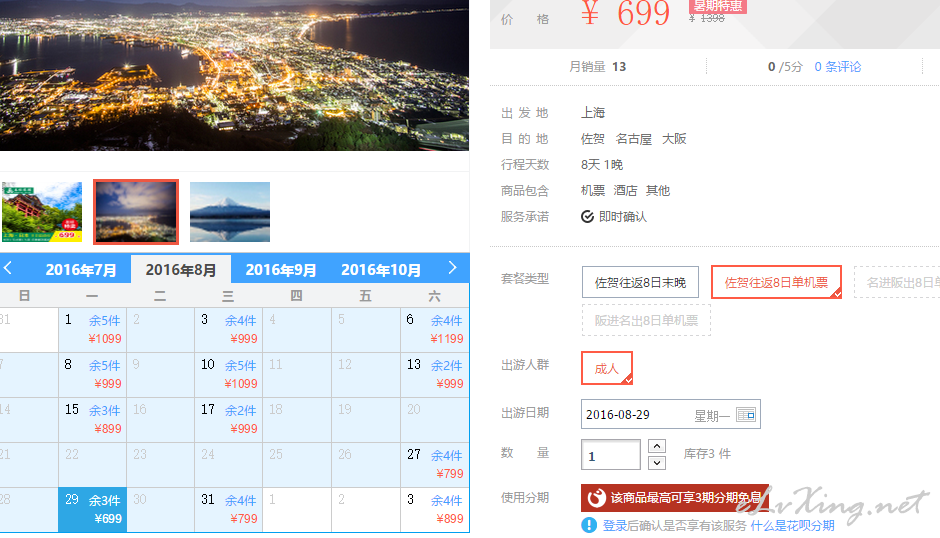The width and height of the screenshot is (940, 538).
Task: Click the instant confirmation checkmark icon
Action: (588, 217)
